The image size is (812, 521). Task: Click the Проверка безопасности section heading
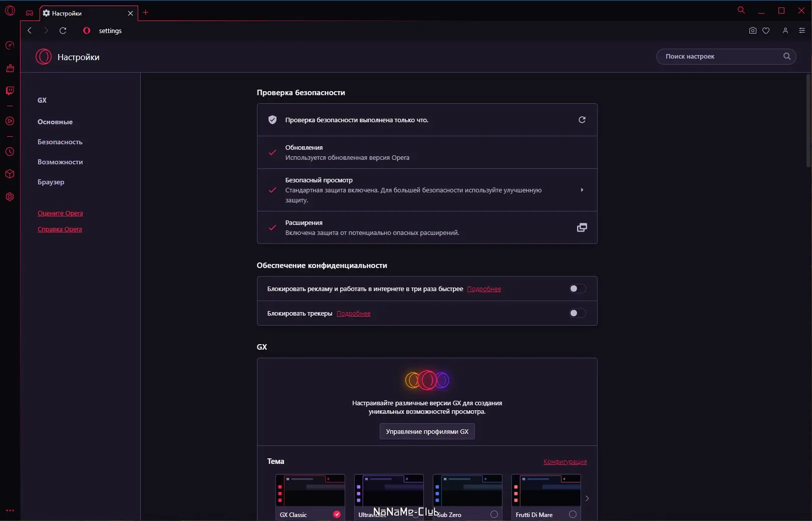[x=301, y=93]
